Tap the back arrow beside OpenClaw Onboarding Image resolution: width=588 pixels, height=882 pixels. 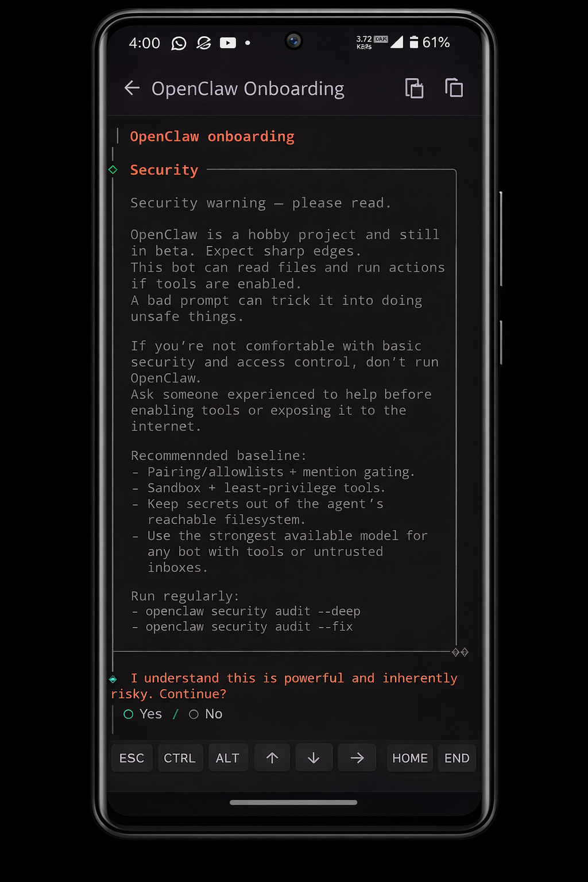(132, 88)
